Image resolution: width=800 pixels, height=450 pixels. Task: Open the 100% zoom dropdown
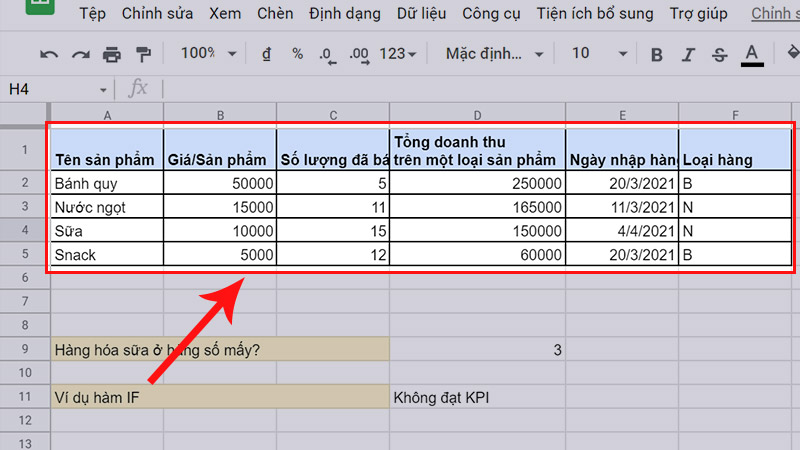click(x=209, y=54)
